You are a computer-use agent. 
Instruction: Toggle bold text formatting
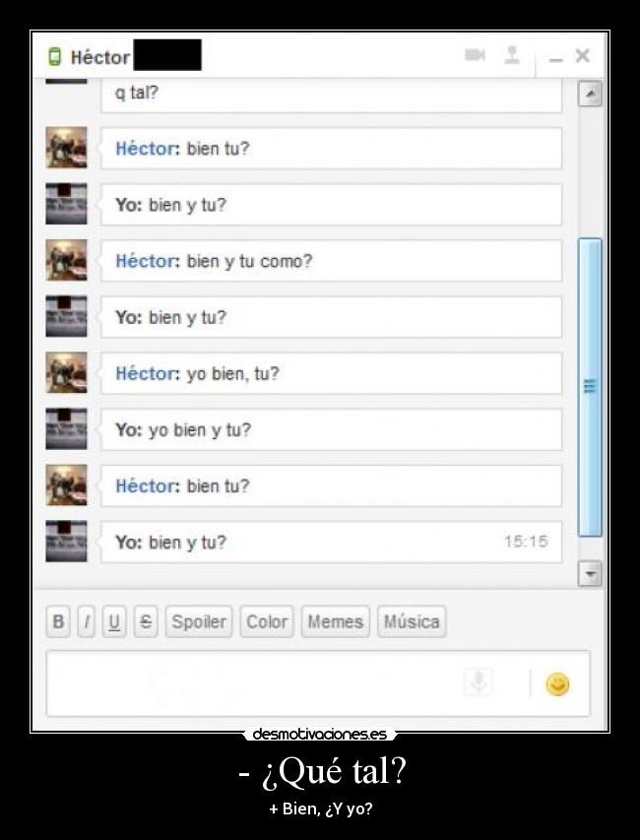(58, 621)
